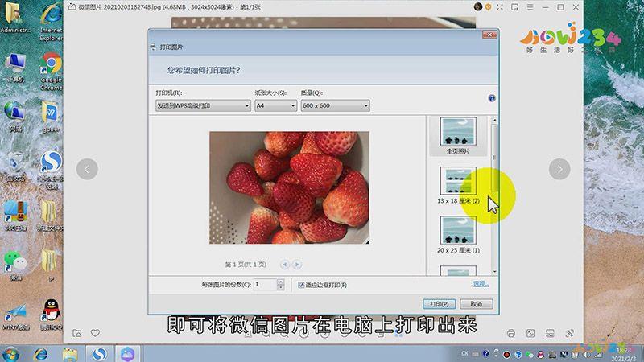Image resolution: width=644 pixels, height=362 pixels.
Task: Open the Options (选项) link
Action: click(x=481, y=284)
